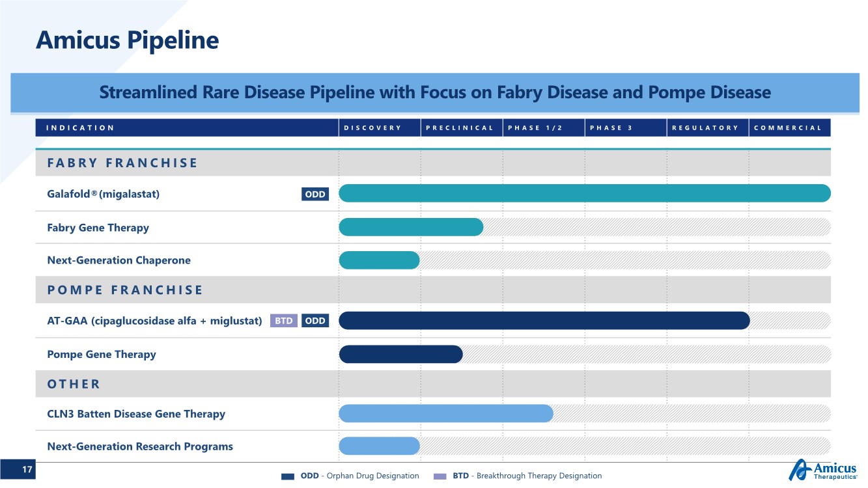Click the Fabry Franchise section header
Viewport: 868px width, 488px height.
[122, 163]
